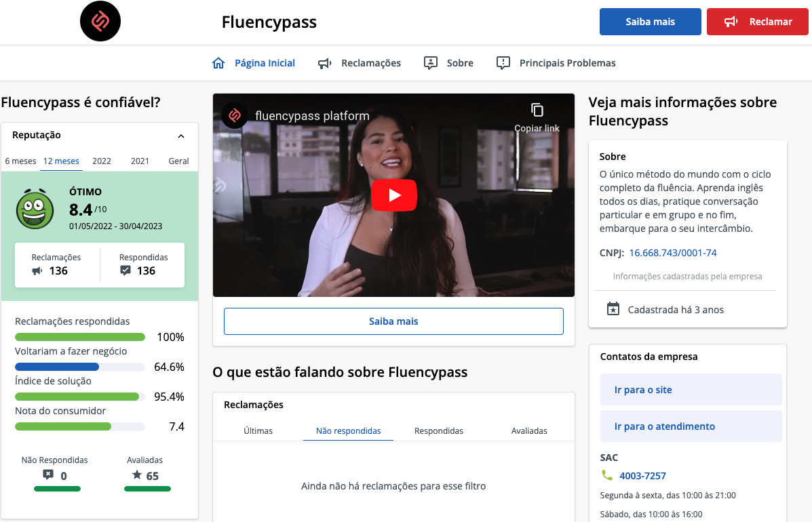
Task: Click the Ir para o site link
Action: pos(691,390)
